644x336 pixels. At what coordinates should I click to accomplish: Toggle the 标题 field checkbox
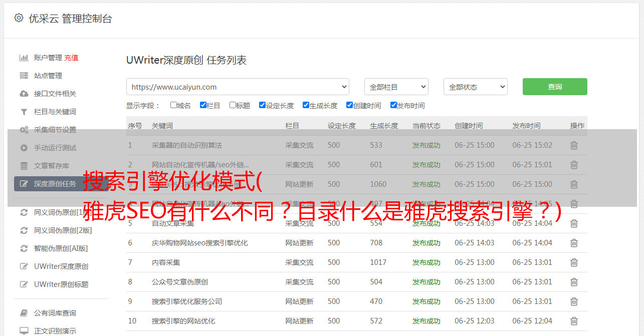(x=233, y=105)
